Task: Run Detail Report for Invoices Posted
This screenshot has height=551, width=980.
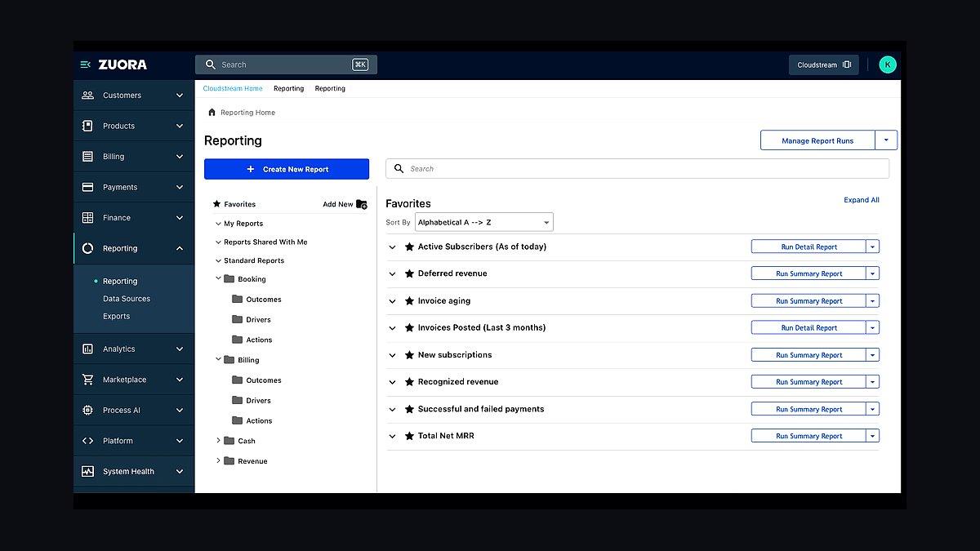Action: 808,327
